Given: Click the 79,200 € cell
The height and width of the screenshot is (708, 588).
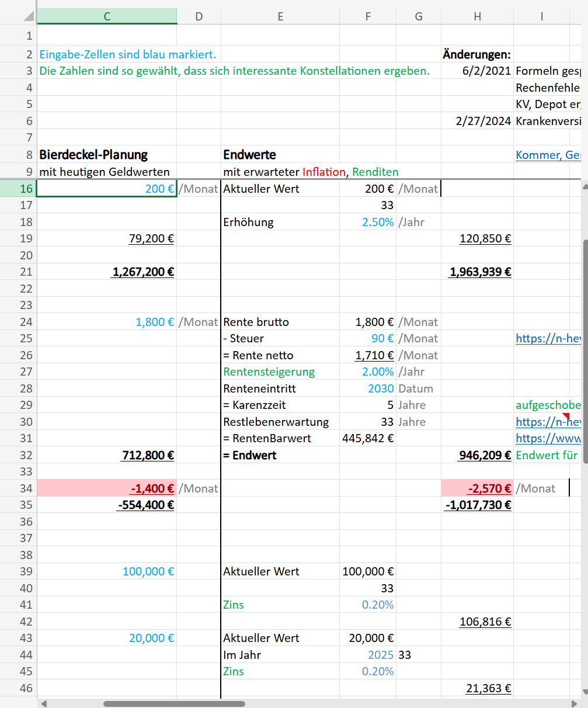Looking at the screenshot, I should tap(107, 238).
